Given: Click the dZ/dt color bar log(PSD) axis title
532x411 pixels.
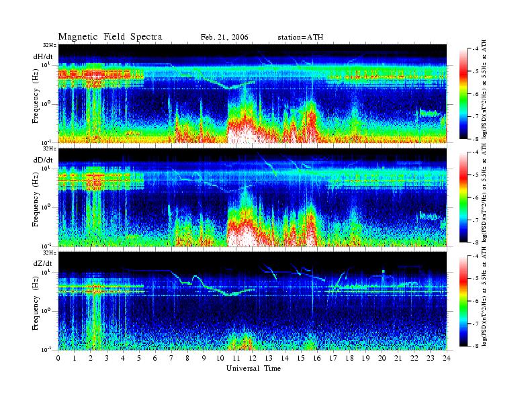Looking at the screenshot, I should click(x=484, y=297).
